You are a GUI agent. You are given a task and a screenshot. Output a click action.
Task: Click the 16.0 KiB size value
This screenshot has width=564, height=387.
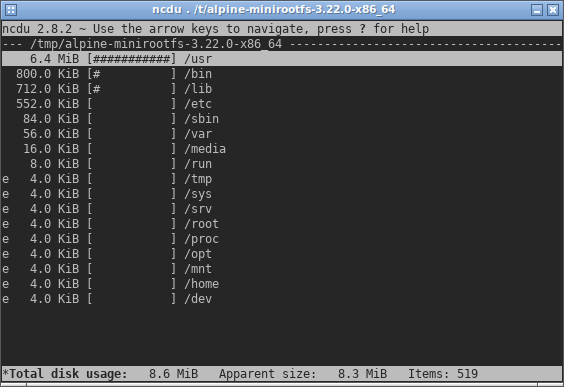(51, 149)
